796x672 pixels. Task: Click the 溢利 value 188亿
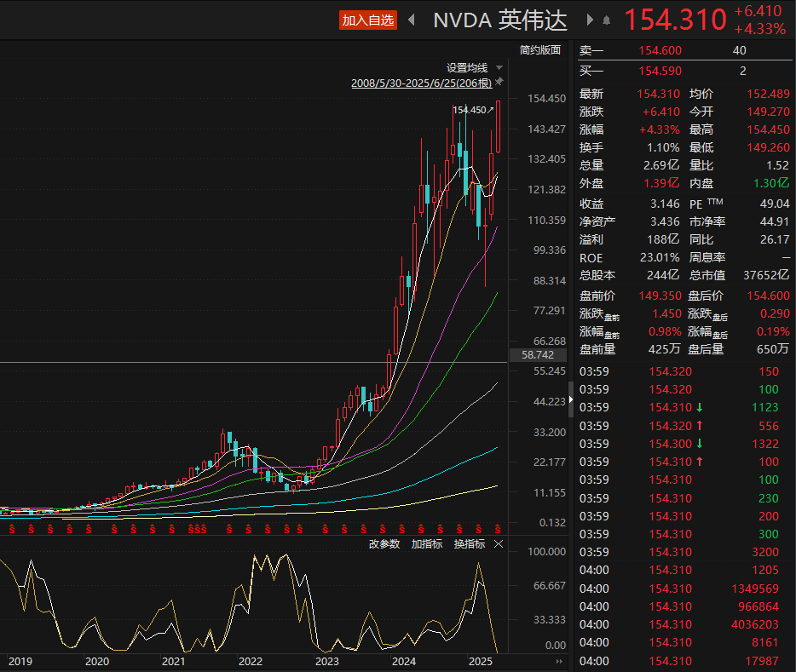click(663, 239)
